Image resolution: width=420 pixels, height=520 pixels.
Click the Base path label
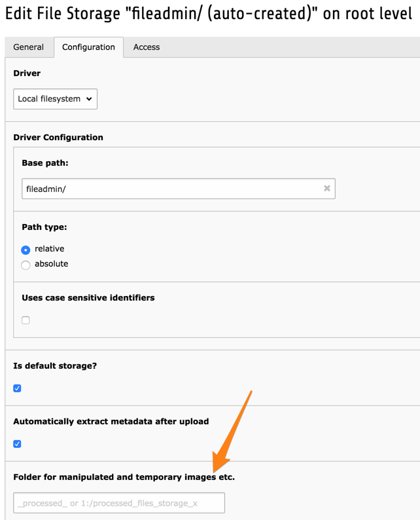point(45,163)
